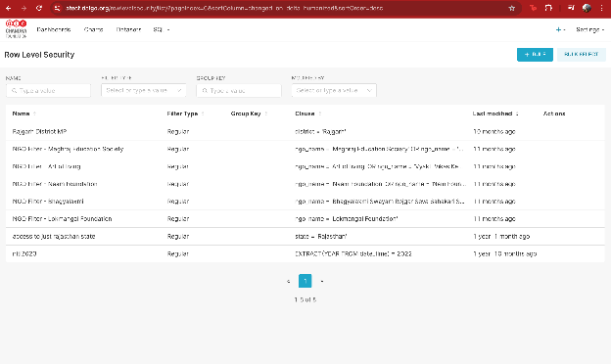Open the Datasets menu item
The width and height of the screenshot is (611, 364).
click(x=128, y=29)
